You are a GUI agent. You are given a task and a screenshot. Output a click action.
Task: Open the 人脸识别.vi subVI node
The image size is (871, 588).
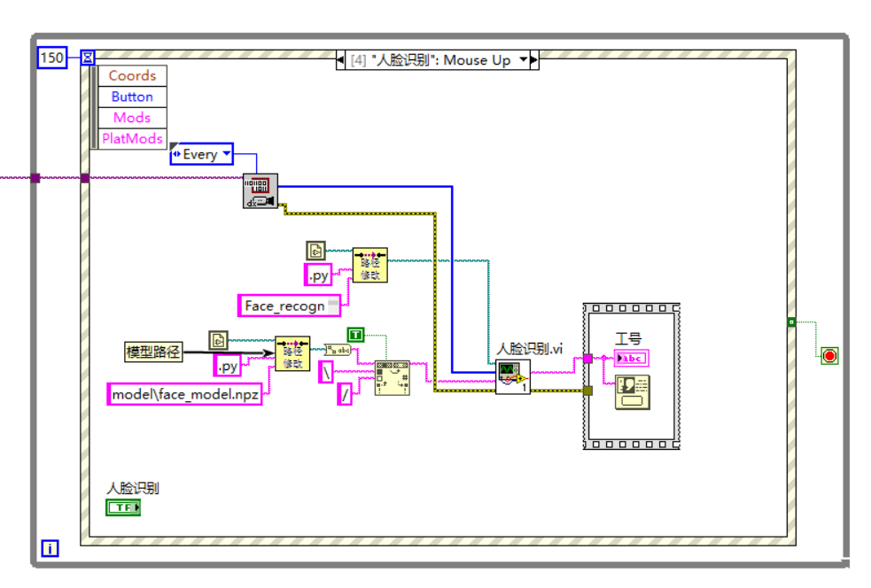(x=514, y=375)
